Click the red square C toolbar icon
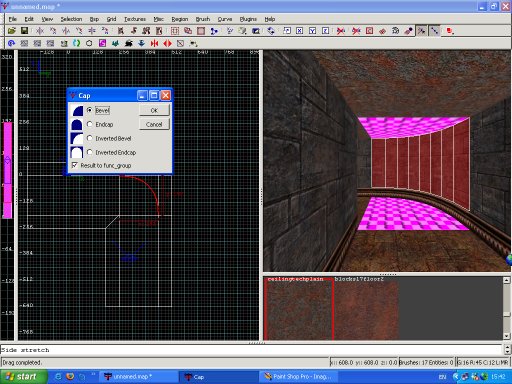The image size is (512, 384). click(369, 31)
